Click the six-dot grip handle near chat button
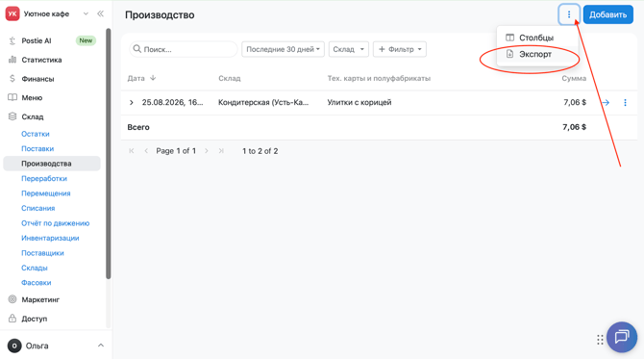The image size is (644, 359). point(600,339)
